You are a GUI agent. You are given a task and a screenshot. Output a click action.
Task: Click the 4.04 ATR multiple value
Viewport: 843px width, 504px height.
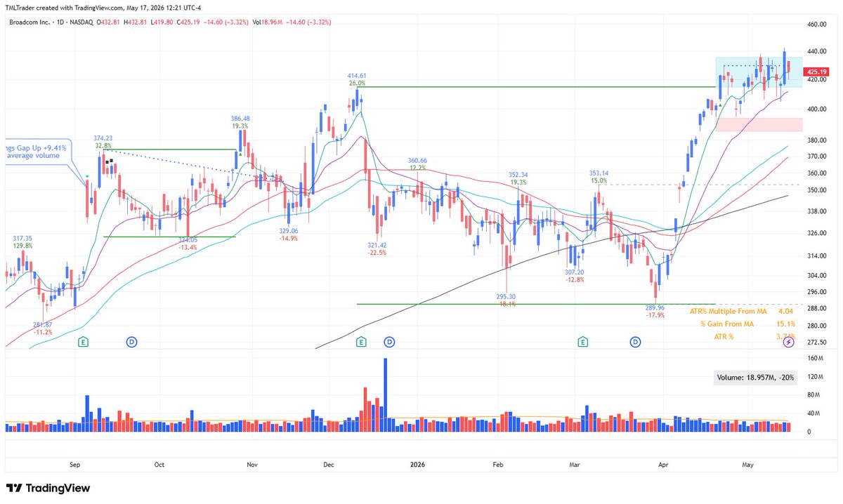[x=786, y=311]
